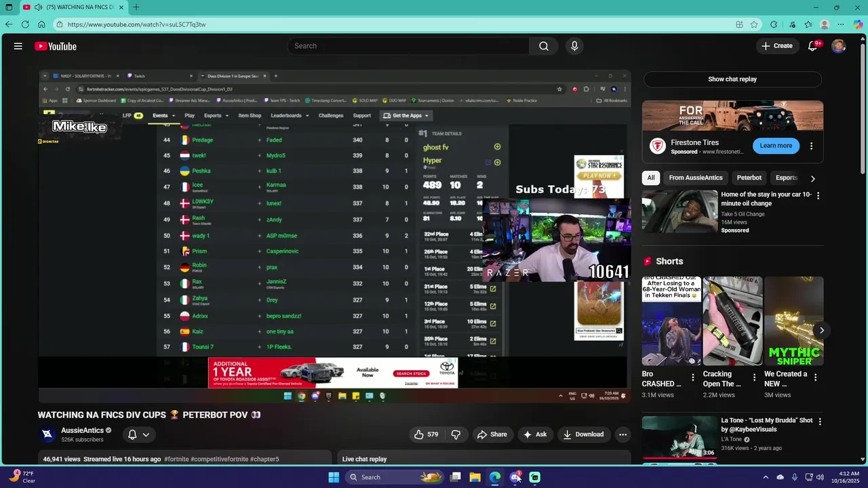This screenshot has height=488, width=868.
Task: Open browser extensions puzzle icon
Action: (774, 24)
